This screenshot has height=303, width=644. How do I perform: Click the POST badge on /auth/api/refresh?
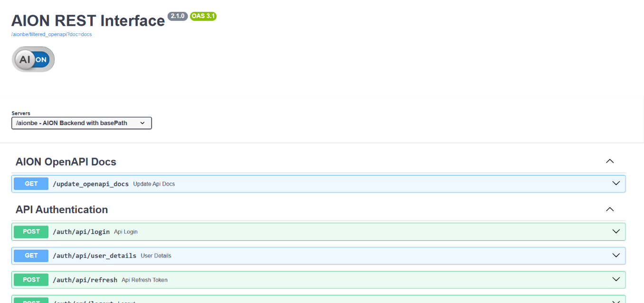[30, 280]
